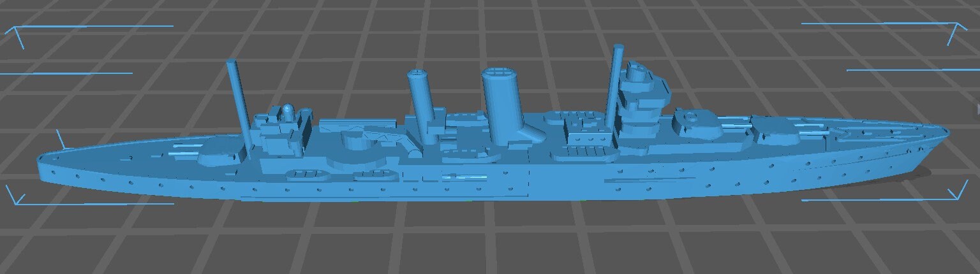Viewport: 980px width, 274px height.
Task: Click the small gray tab at right edge
Action: 977,106
